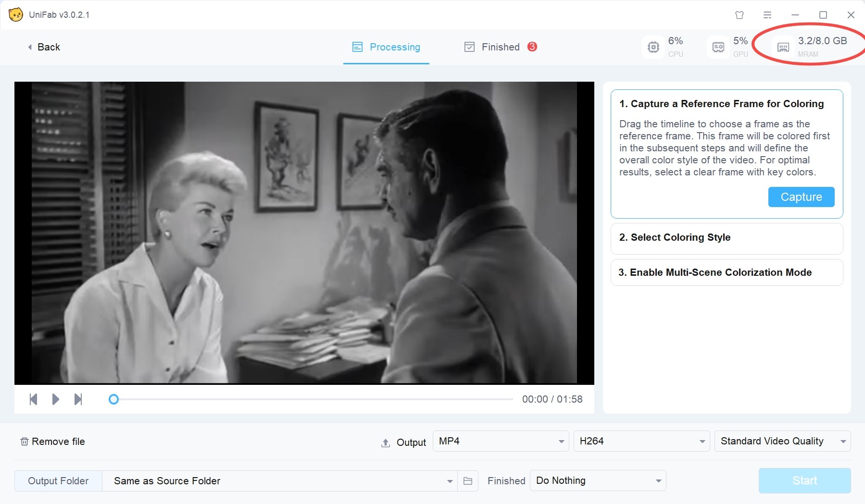865x504 pixels.
Task: Click the red Finished count badge
Action: [x=532, y=47]
